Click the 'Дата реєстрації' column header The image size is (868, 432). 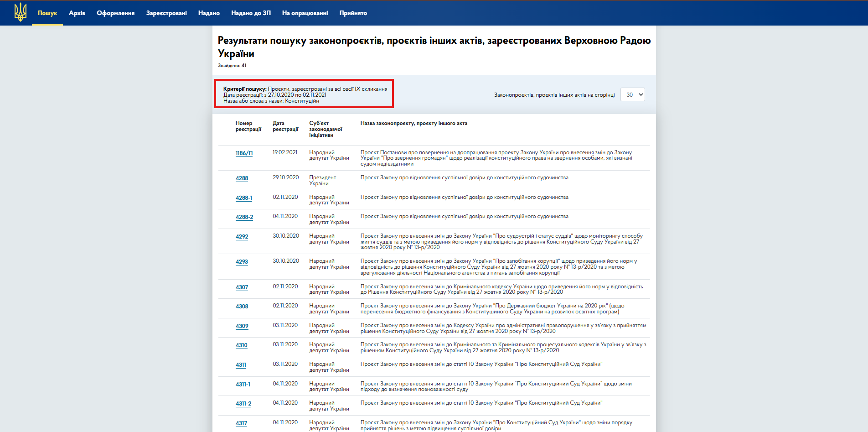[285, 126]
